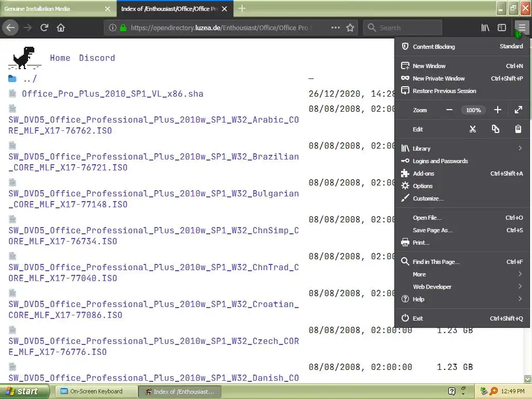Zoom in with the plus button

click(x=497, y=110)
